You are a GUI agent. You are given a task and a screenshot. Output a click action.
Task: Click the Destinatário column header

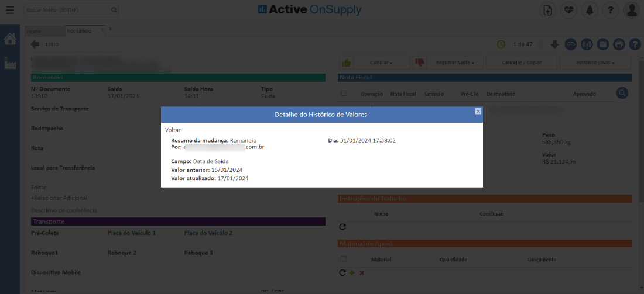point(501,94)
